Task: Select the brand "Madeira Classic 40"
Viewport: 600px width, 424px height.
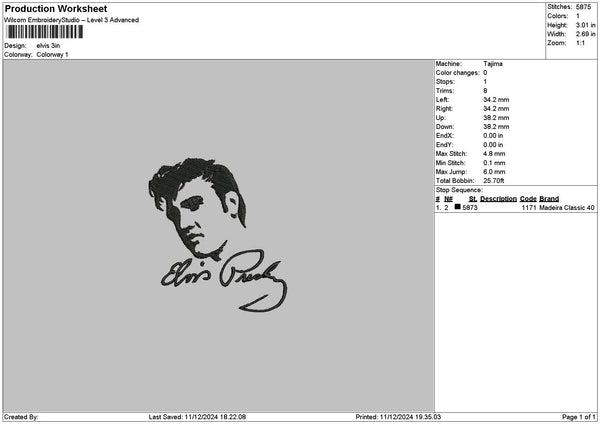Action: tap(567, 208)
